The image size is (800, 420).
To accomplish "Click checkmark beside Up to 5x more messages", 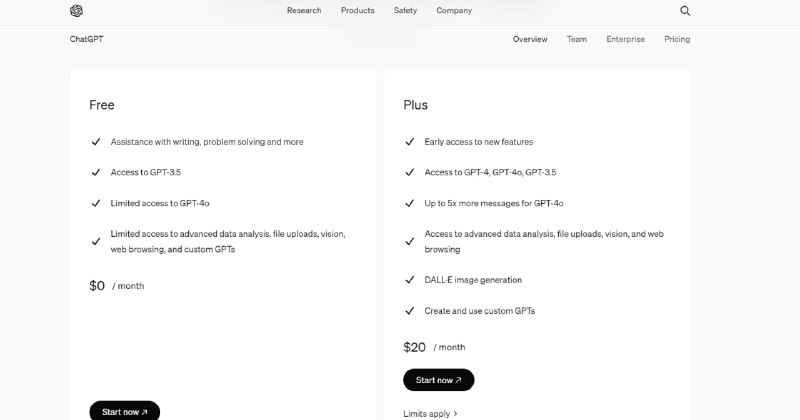I will [x=410, y=203].
